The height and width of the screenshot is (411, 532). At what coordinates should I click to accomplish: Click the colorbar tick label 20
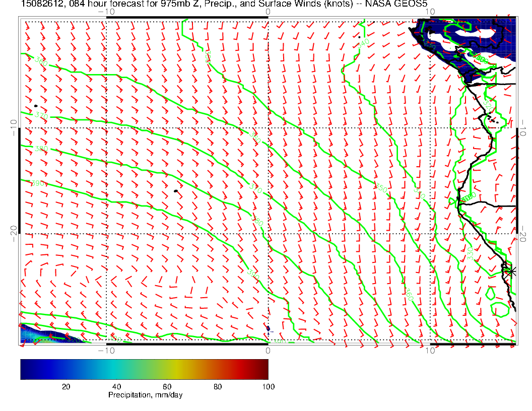pyautogui.click(x=65, y=387)
